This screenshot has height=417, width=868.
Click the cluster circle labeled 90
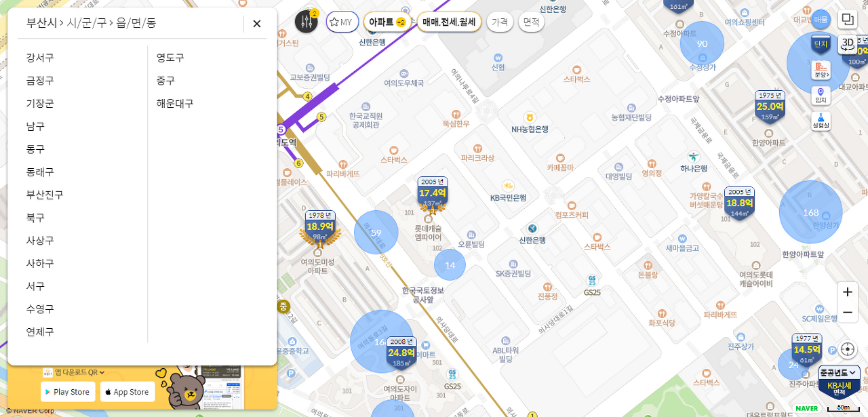702,43
